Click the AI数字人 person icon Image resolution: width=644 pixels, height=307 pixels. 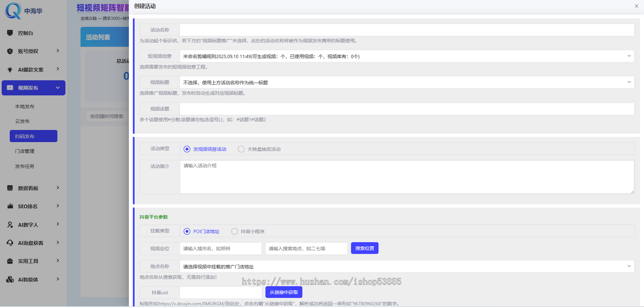10,224
